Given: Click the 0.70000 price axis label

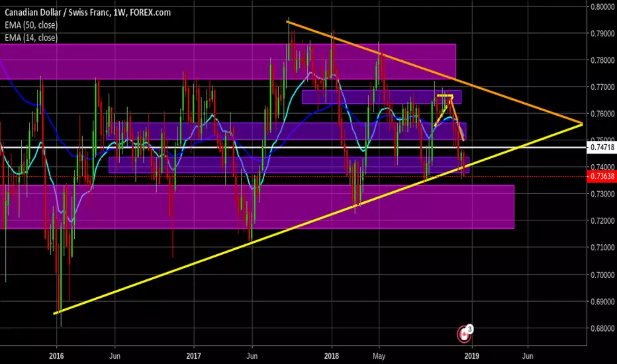Looking at the screenshot, I should coord(602,275).
